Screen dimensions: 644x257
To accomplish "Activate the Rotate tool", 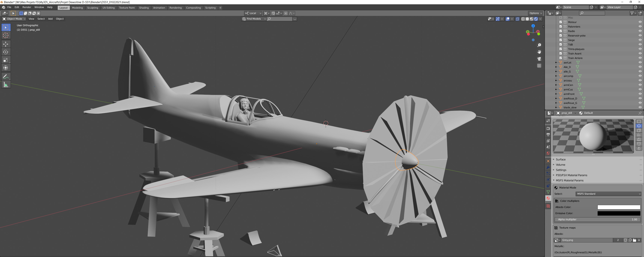I will pos(6,52).
